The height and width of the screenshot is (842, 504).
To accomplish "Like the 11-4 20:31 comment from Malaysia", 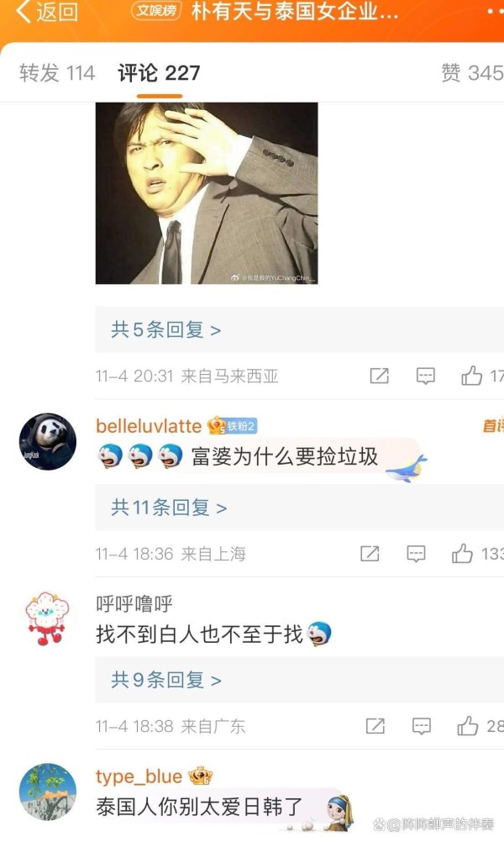I will coord(471,376).
